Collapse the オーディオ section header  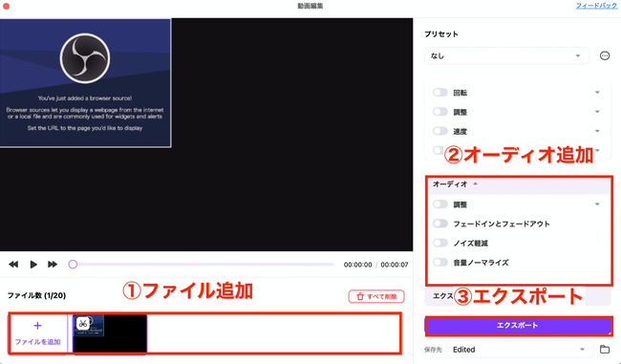point(519,184)
